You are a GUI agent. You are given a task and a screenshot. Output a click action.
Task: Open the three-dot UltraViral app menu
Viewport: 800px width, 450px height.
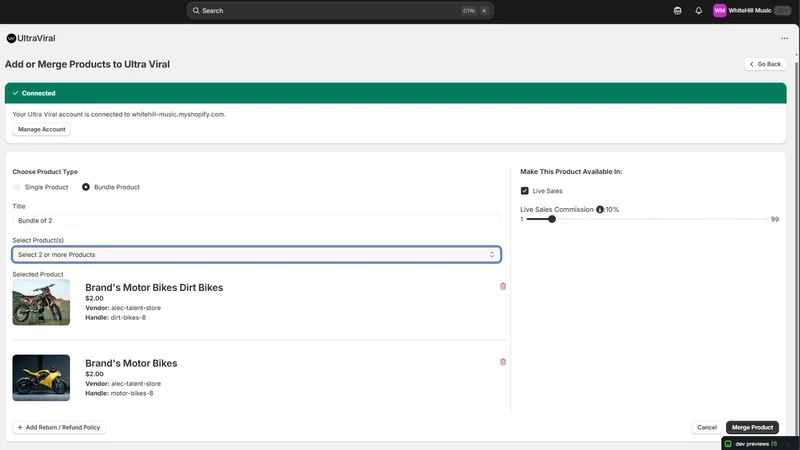784,38
